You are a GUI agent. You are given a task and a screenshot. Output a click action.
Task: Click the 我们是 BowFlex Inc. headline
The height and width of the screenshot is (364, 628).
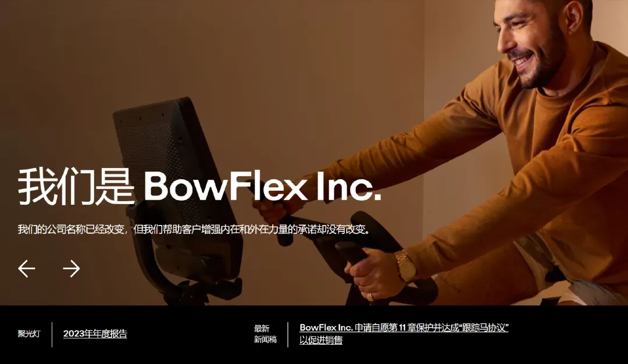pos(199,187)
